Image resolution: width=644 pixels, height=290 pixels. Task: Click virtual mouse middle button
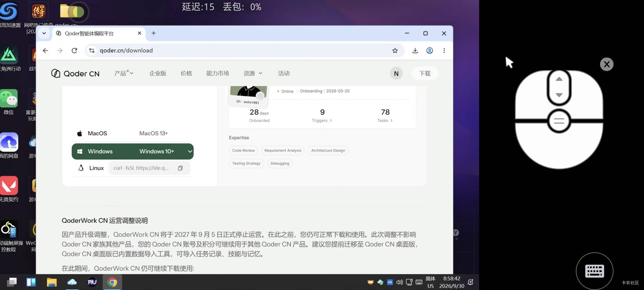click(x=559, y=121)
